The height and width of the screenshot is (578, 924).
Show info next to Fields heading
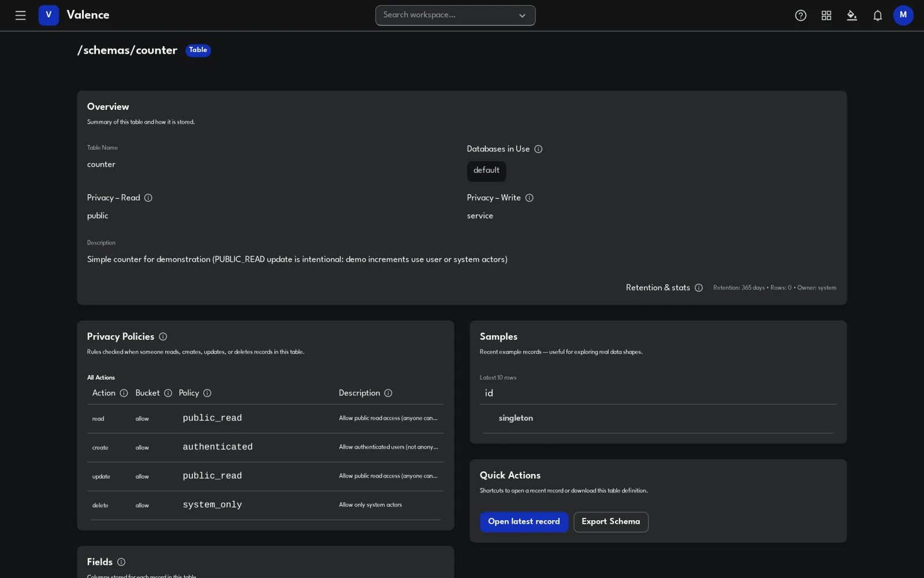coord(121,562)
